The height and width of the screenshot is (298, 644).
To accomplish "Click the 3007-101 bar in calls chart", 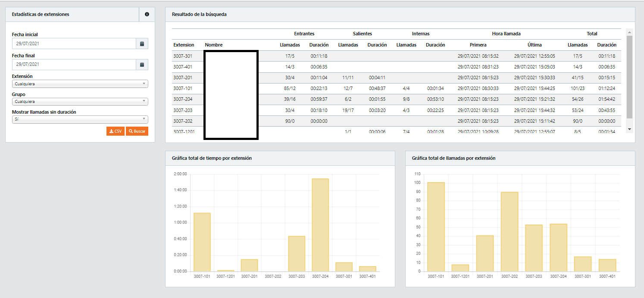I will click(436, 227).
